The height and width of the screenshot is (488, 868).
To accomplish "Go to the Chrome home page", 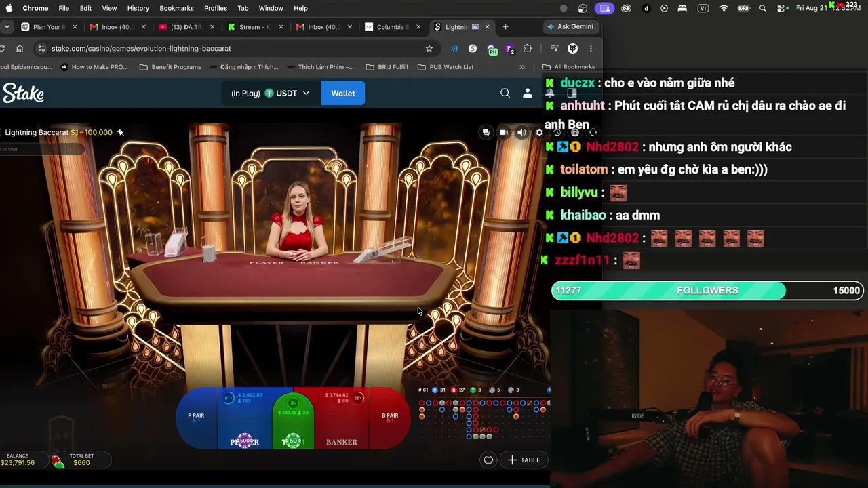I will pos(20,48).
